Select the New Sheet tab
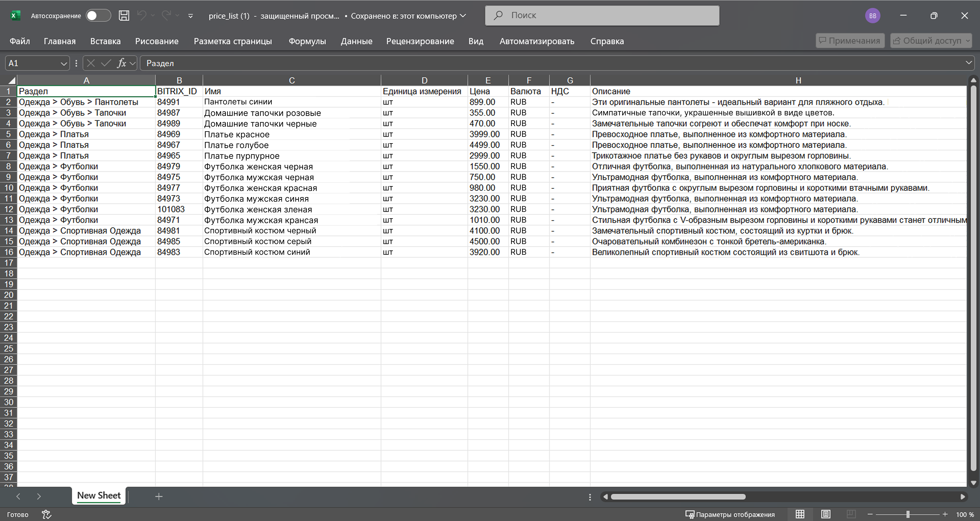The width and height of the screenshot is (980, 521). point(99,495)
